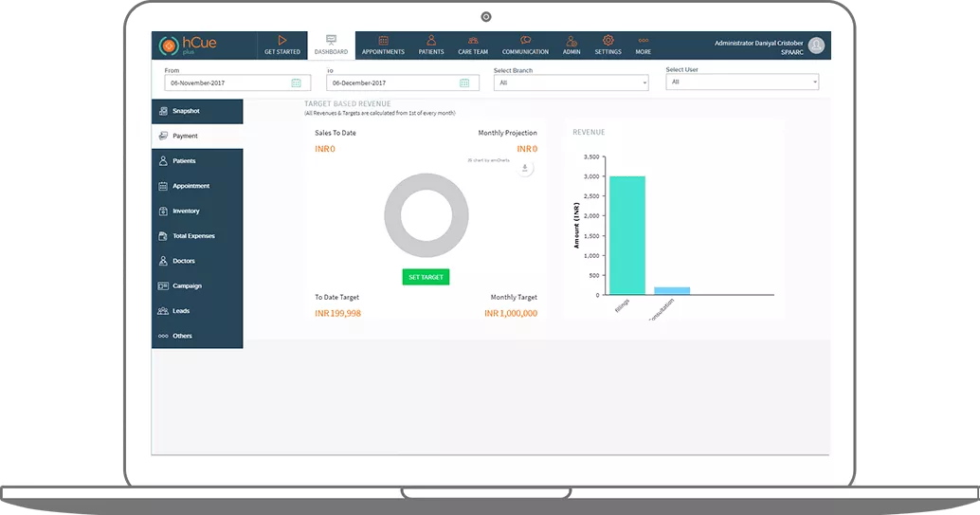Image resolution: width=980 pixels, height=515 pixels.
Task: Click the Patients sidebar person icon
Action: pos(163,161)
